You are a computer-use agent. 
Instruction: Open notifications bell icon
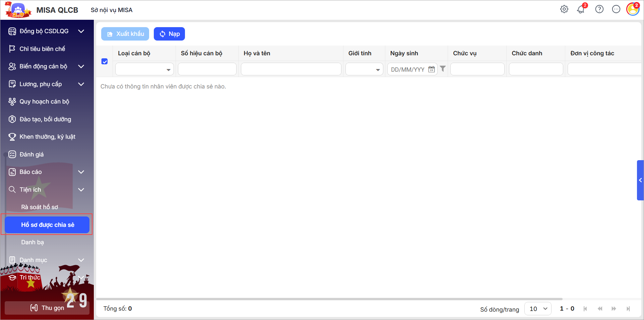[x=581, y=9]
